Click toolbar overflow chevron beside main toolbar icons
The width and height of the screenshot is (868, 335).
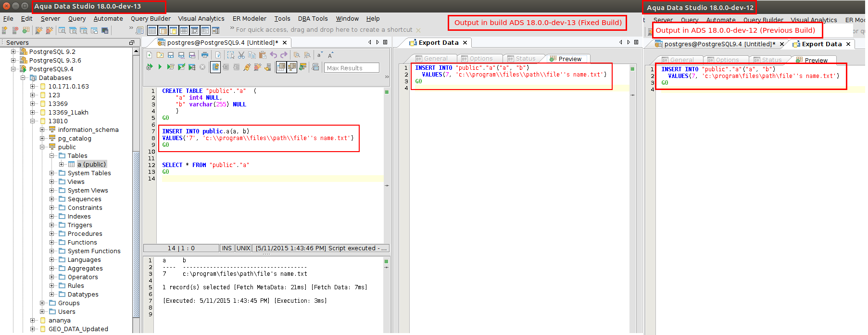[131, 27]
